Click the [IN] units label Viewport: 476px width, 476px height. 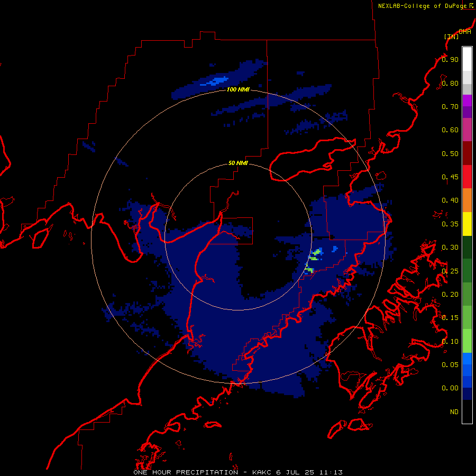coord(452,36)
